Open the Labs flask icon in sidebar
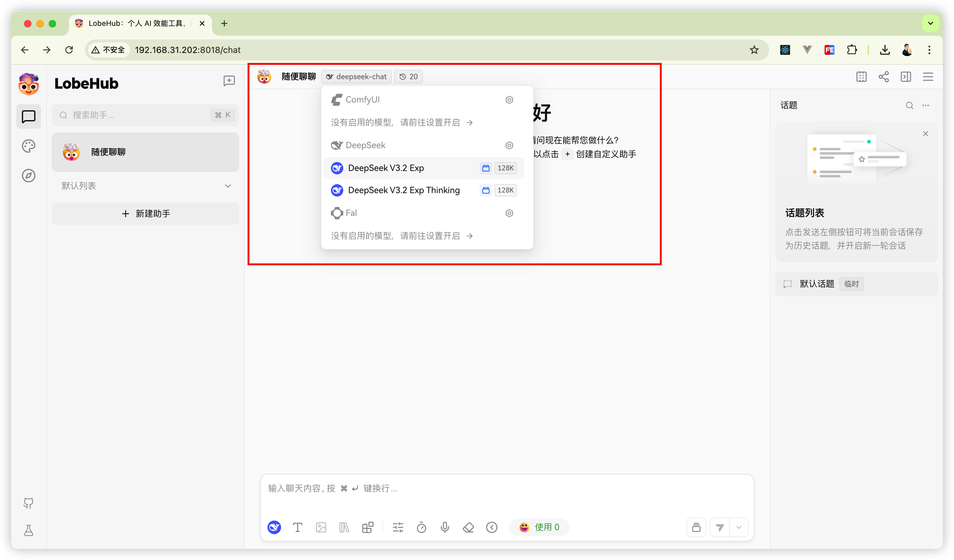954x560 pixels. [x=29, y=530]
